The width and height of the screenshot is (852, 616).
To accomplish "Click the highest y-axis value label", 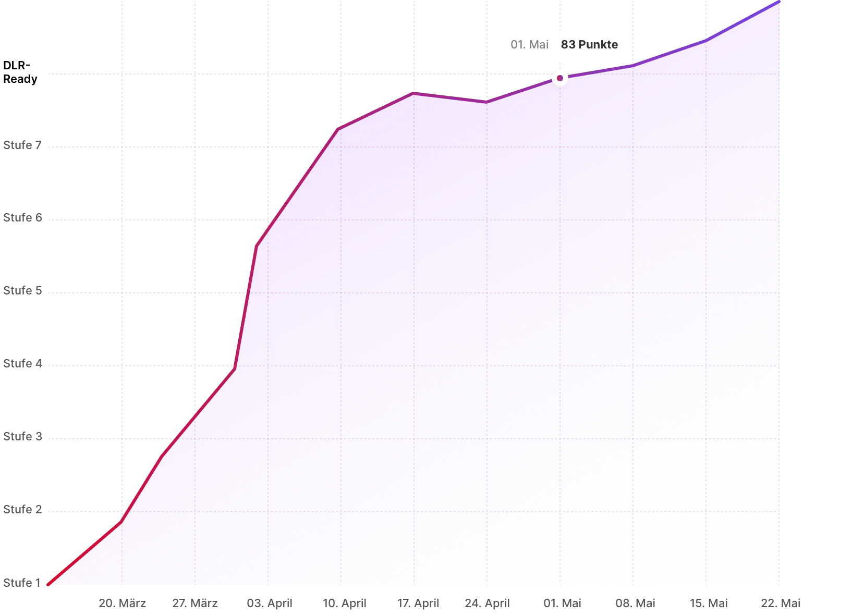I will 22,145.
